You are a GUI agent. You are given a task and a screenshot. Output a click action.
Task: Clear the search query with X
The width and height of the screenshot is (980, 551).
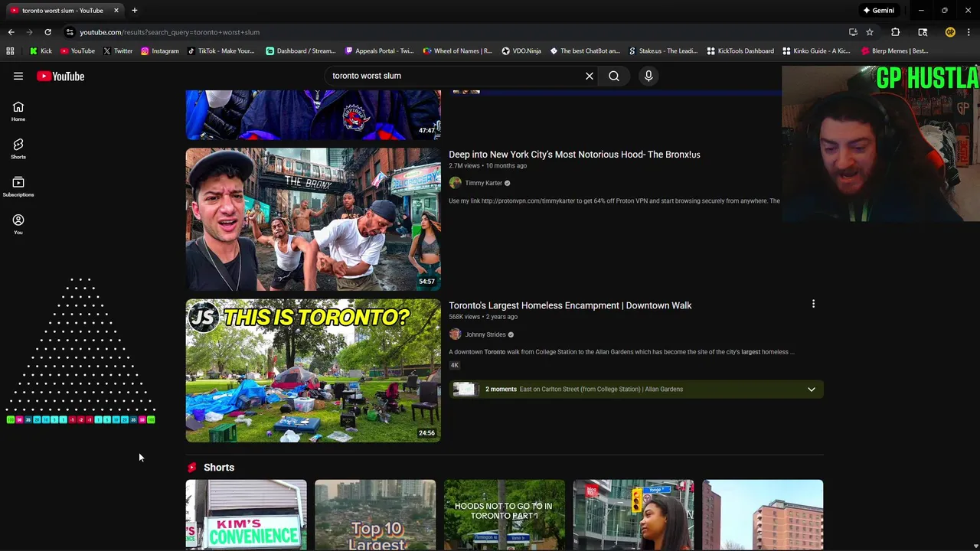(x=590, y=76)
